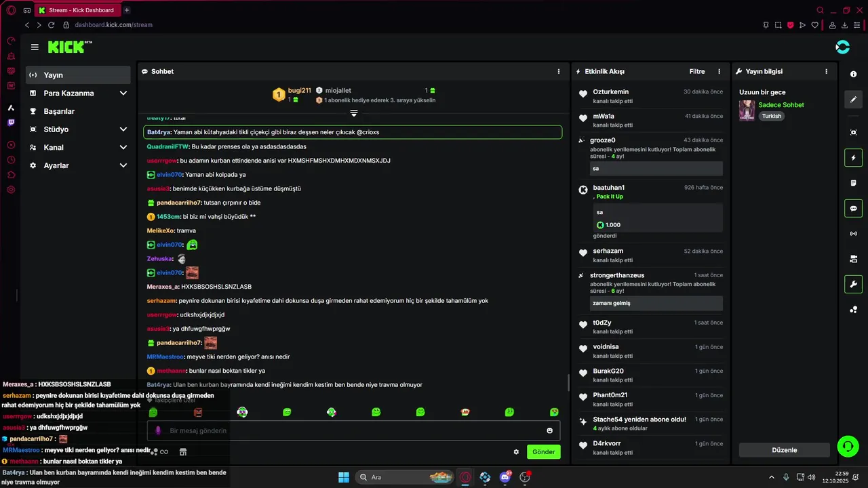
Task: Go back with browser back arrow
Action: pyautogui.click(x=27, y=25)
